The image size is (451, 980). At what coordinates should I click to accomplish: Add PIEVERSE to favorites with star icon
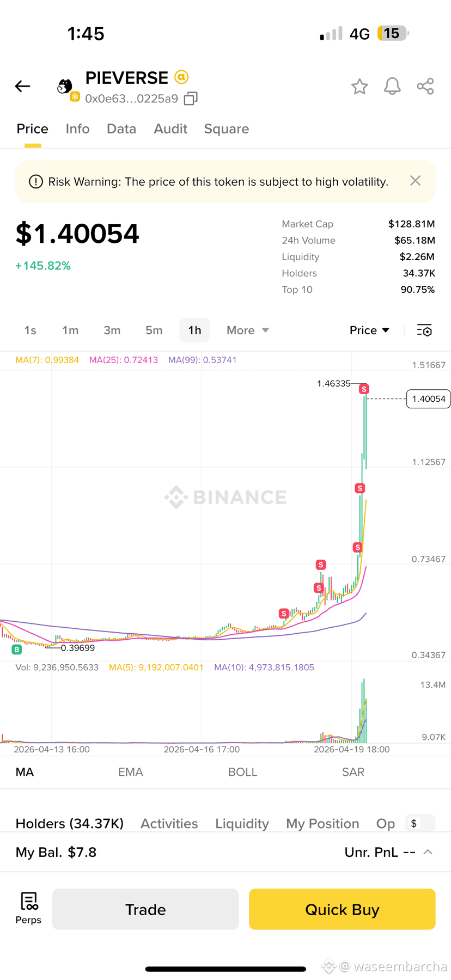(359, 86)
